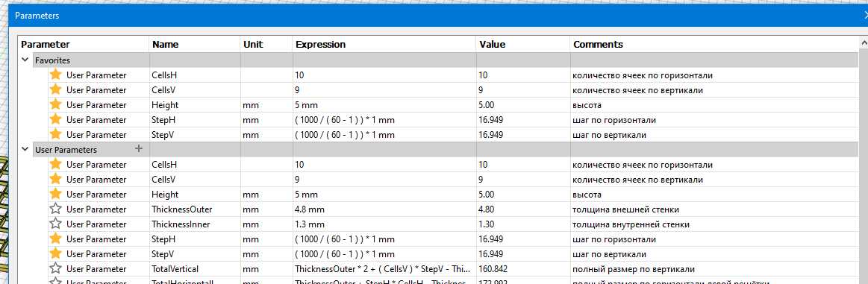Toggle StepV star under User Parameters group
Image resolution: width=868 pixels, height=284 pixels.
click(x=55, y=254)
